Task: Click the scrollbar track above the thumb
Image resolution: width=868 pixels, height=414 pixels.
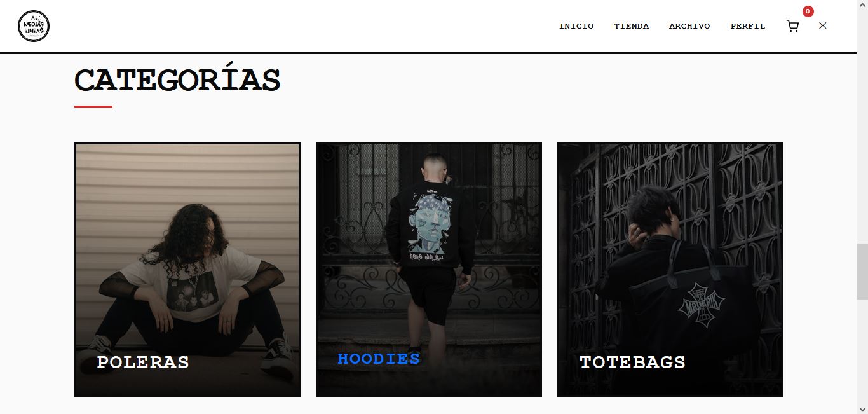Action: coord(862,127)
